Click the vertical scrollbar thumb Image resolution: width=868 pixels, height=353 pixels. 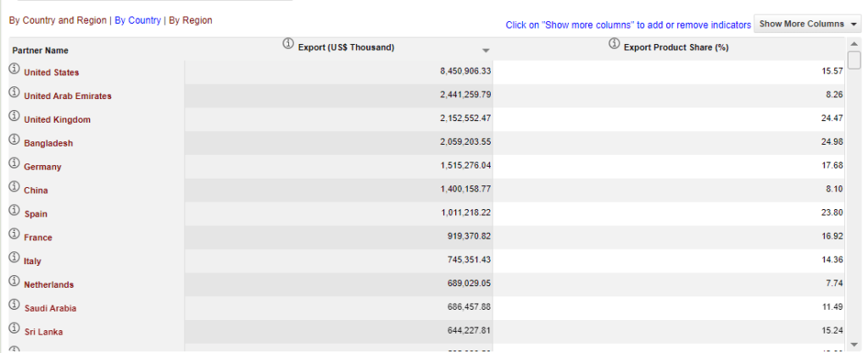[854, 59]
